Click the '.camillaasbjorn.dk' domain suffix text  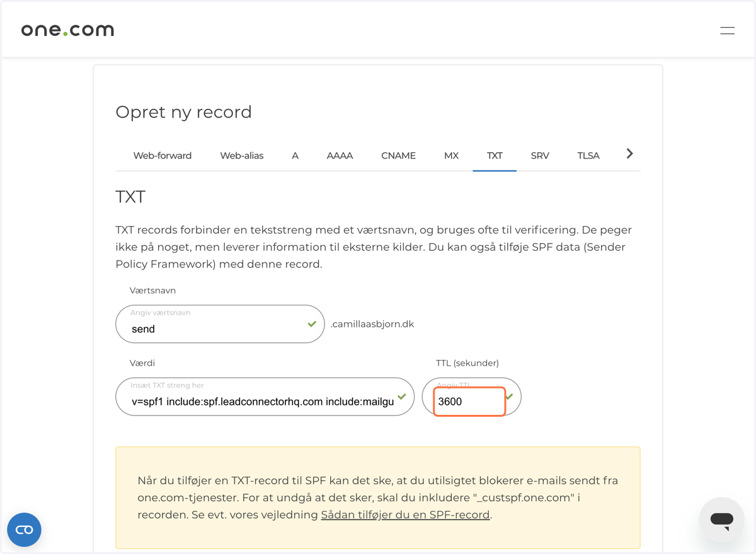point(372,324)
